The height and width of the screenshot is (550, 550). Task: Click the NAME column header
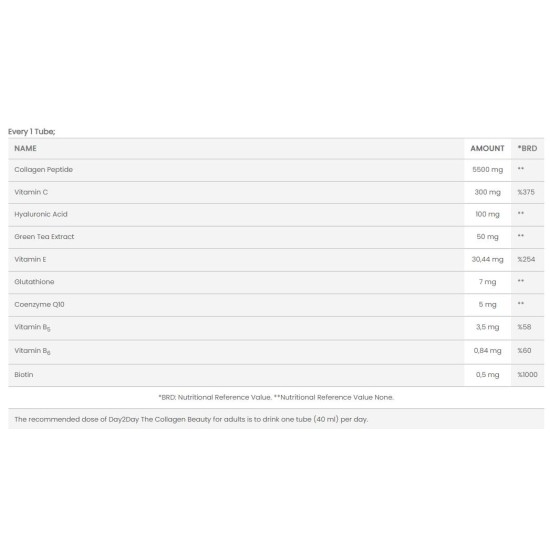click(x=25, y=148)
